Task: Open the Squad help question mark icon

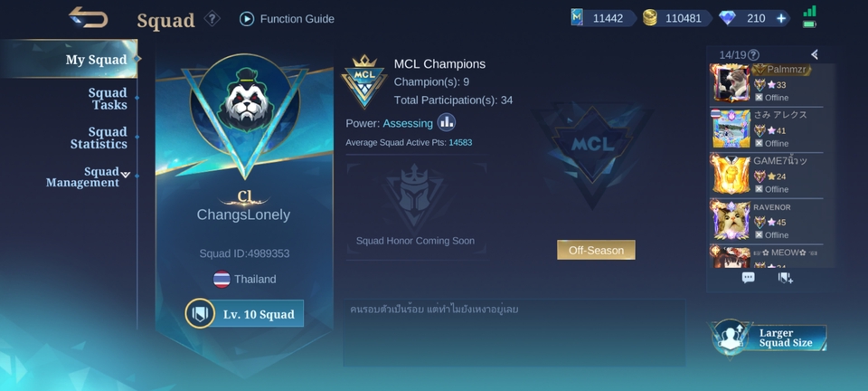Action: point(212,19)
